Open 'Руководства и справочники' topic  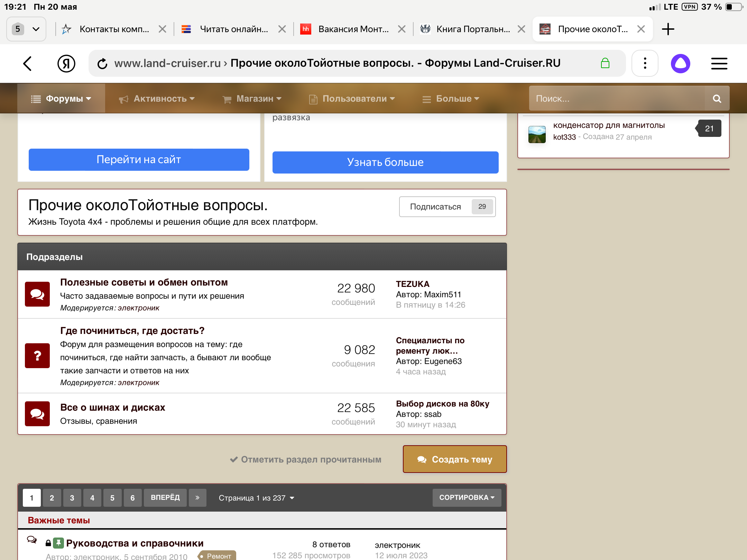135,543
